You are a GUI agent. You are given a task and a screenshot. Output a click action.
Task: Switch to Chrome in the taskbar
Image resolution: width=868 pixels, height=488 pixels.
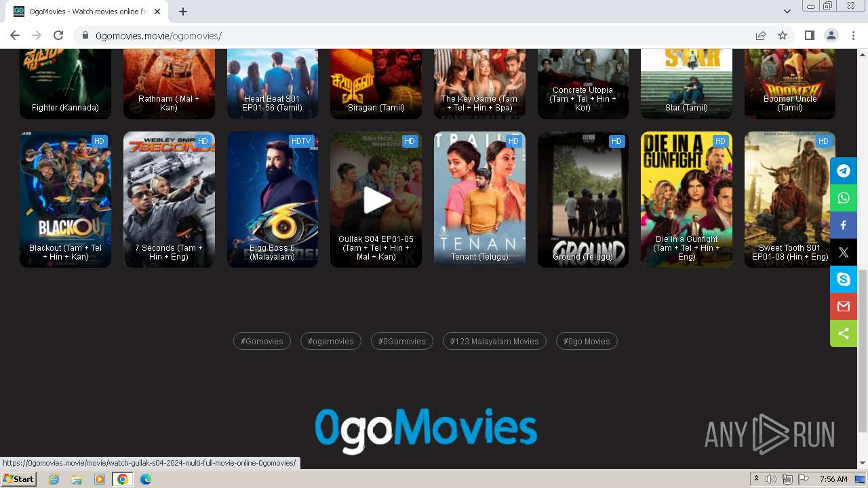click(x=123, y=479)
